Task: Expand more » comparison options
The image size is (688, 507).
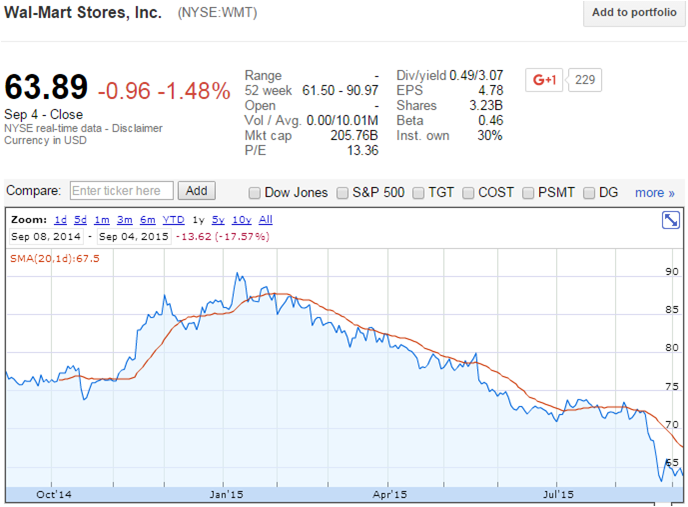Action: tap(654, 192)
